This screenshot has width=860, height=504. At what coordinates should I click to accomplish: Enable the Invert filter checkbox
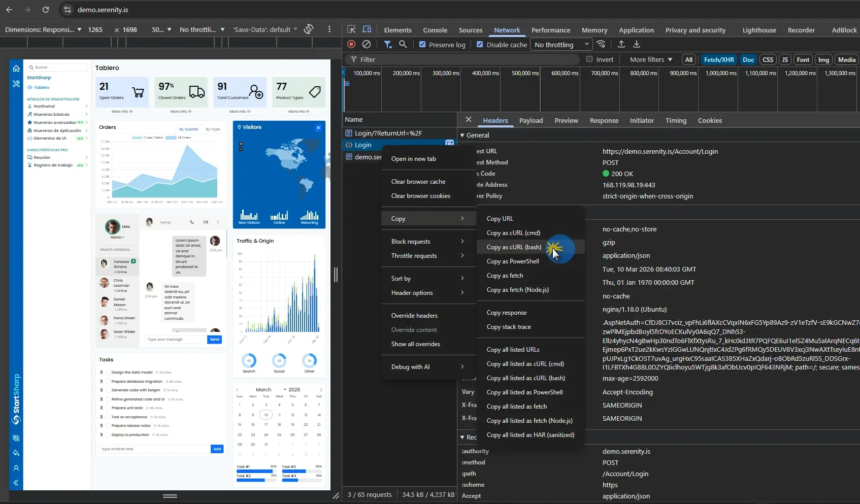589,59
